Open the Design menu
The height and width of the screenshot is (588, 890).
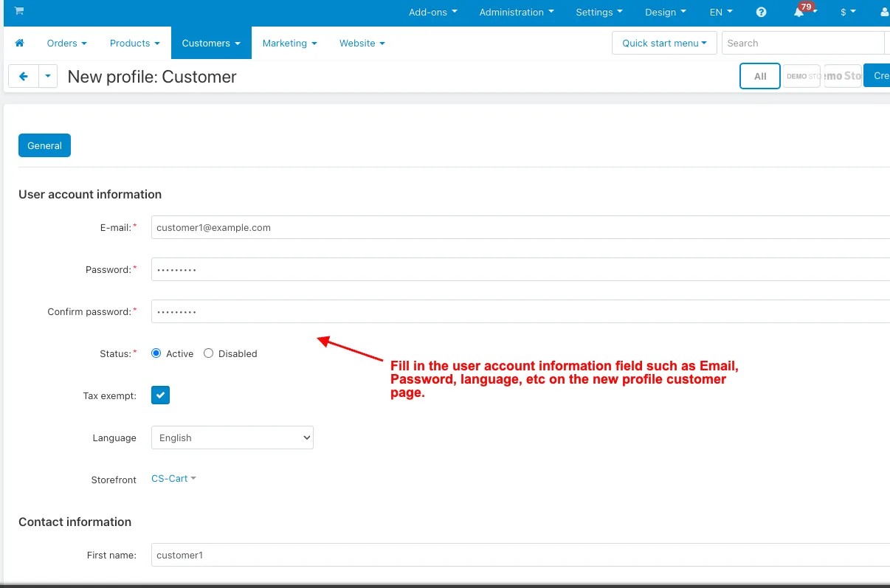(x=666, y=12)
